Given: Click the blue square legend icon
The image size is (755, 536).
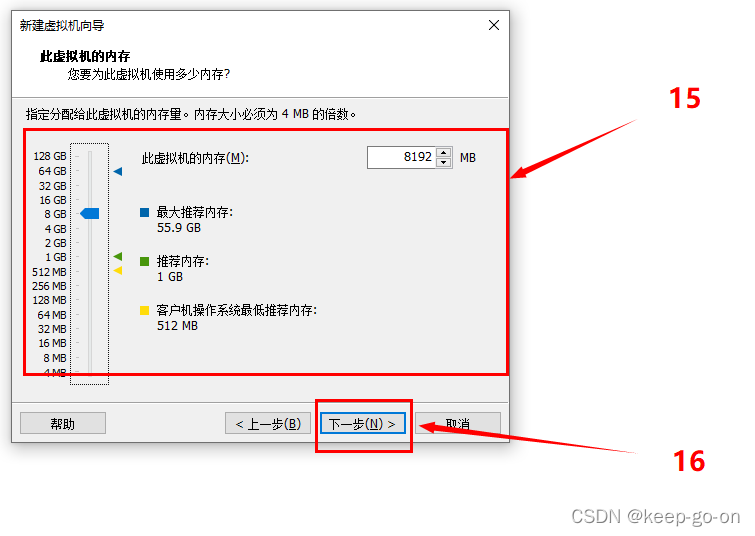Looking at the screenshot, I should click(144, 212).
